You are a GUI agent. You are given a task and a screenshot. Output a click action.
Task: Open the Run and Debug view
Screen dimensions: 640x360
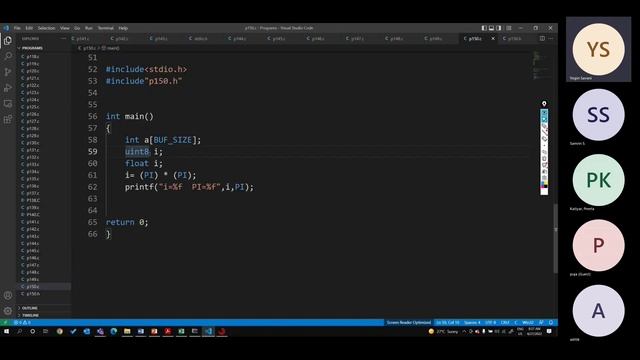point(8,88)
